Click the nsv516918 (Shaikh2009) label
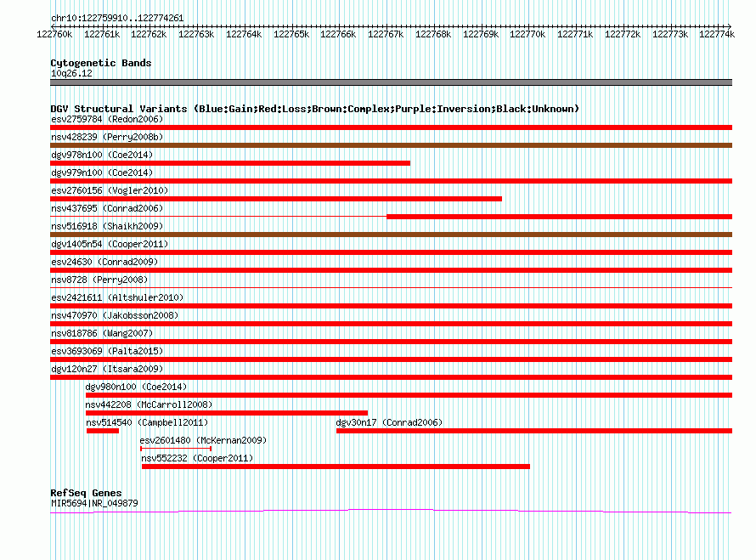756x560 pixels. click(107, 226)
